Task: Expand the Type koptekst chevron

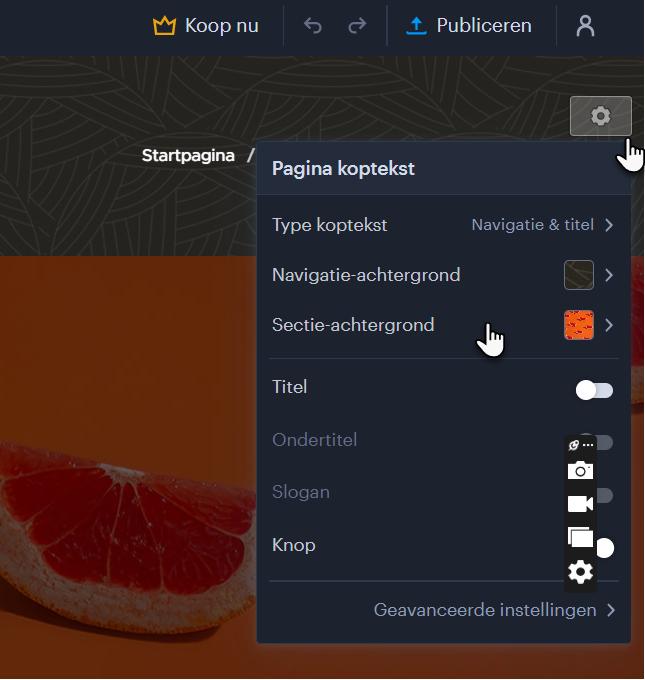Action: pyautogui.click(x=609, y=225)
